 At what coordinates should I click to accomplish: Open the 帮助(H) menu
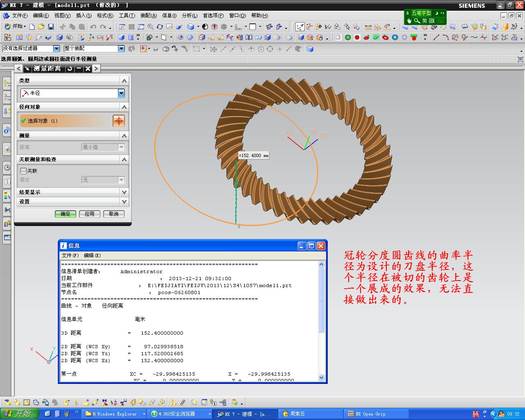(260, 16)
